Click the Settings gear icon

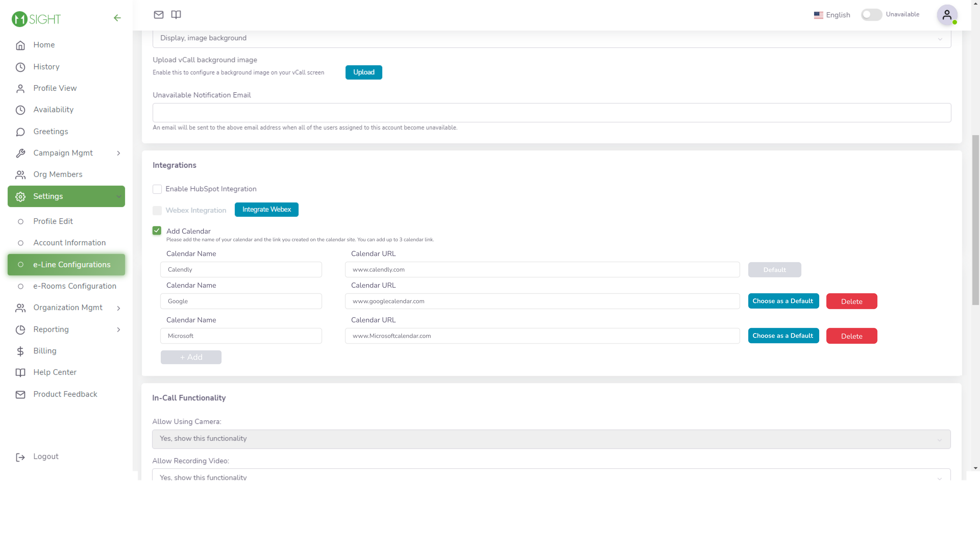click(x=20, y=197)
